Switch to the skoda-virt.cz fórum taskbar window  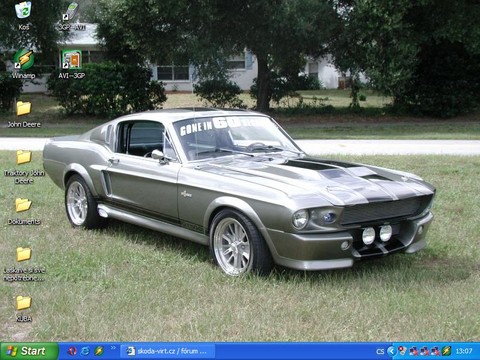(x=167, y=351)
